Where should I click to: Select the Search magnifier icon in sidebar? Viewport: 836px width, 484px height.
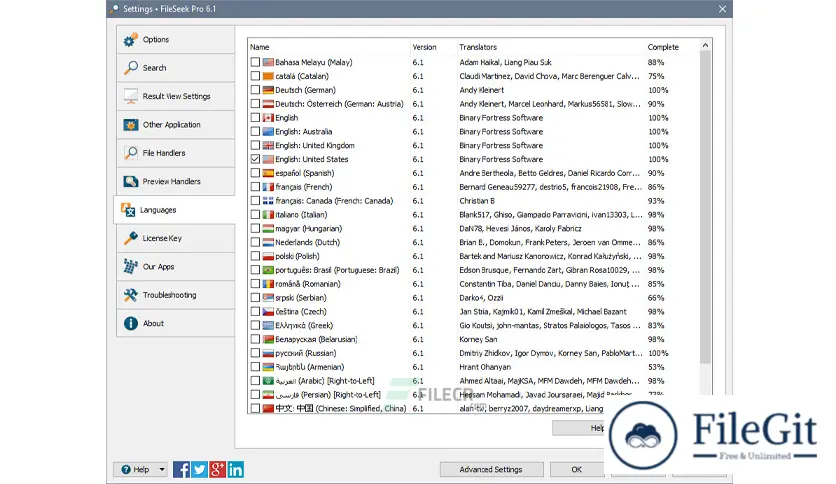tap(131, 68)
